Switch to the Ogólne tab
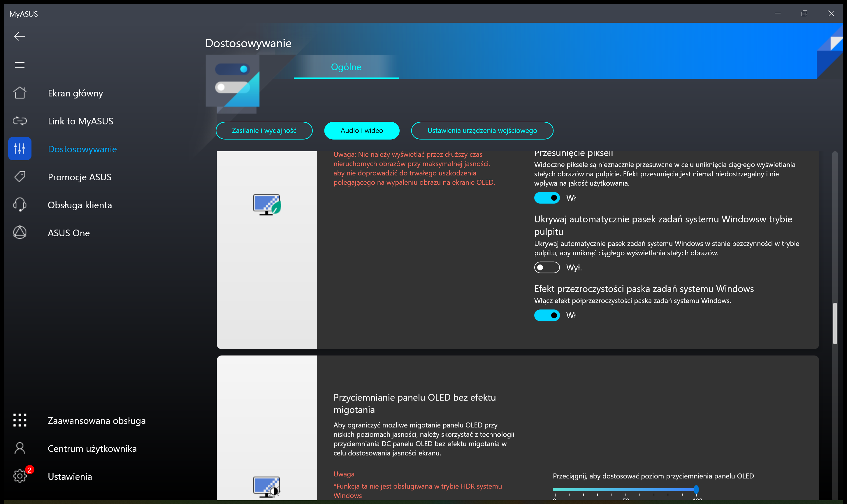 click(346, 67)
